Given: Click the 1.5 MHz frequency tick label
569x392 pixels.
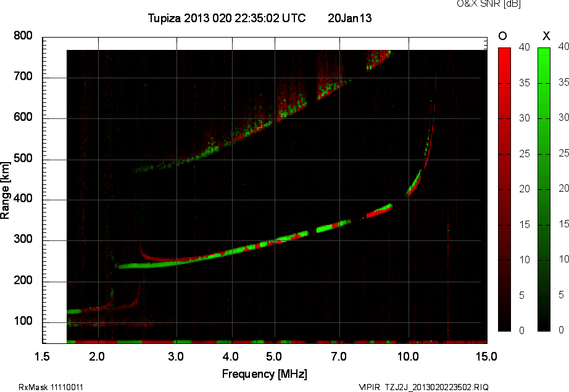Looking at the screenshot, I should pyautogui.click(x=42, y=356).
